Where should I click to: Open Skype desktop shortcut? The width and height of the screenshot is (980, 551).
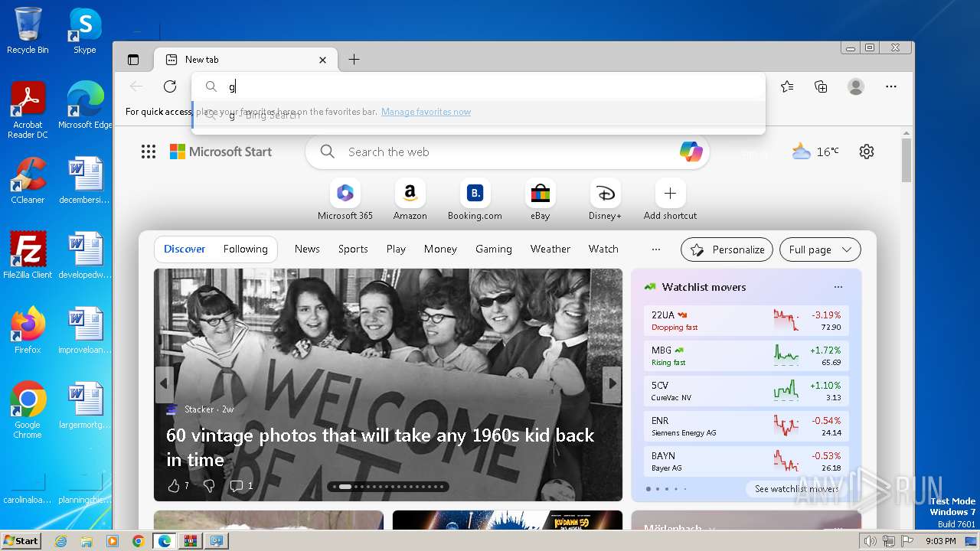[85, 31]
